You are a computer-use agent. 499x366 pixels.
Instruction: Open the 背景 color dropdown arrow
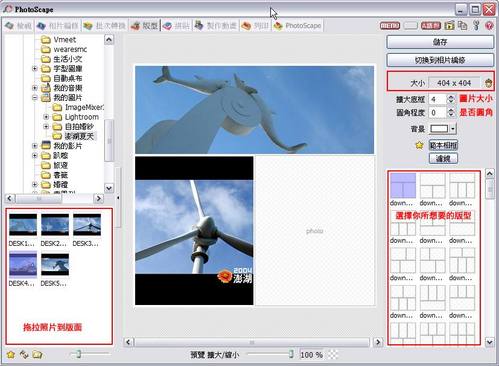(x=453, y=129)
